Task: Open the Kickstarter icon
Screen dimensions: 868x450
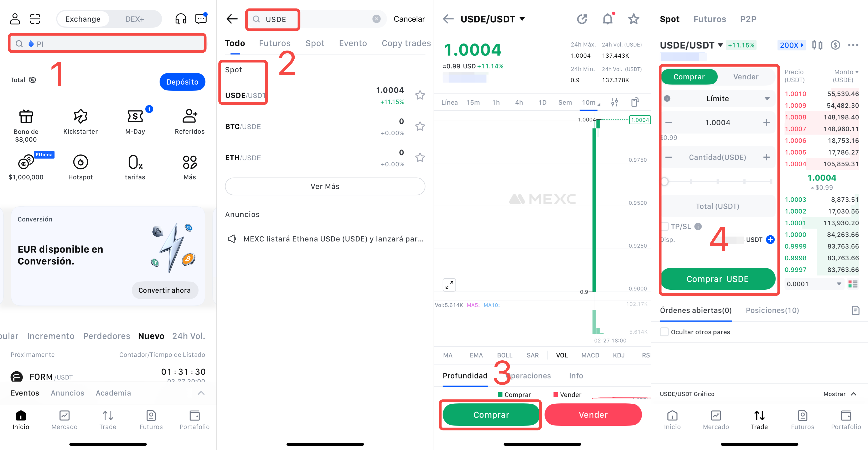Action: click(x=81, y=116)
